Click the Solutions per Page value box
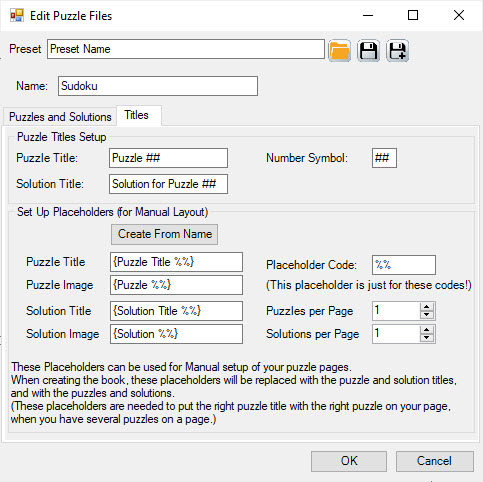The width and height of the screenshot is (483, 482). [x=396, y=334]
